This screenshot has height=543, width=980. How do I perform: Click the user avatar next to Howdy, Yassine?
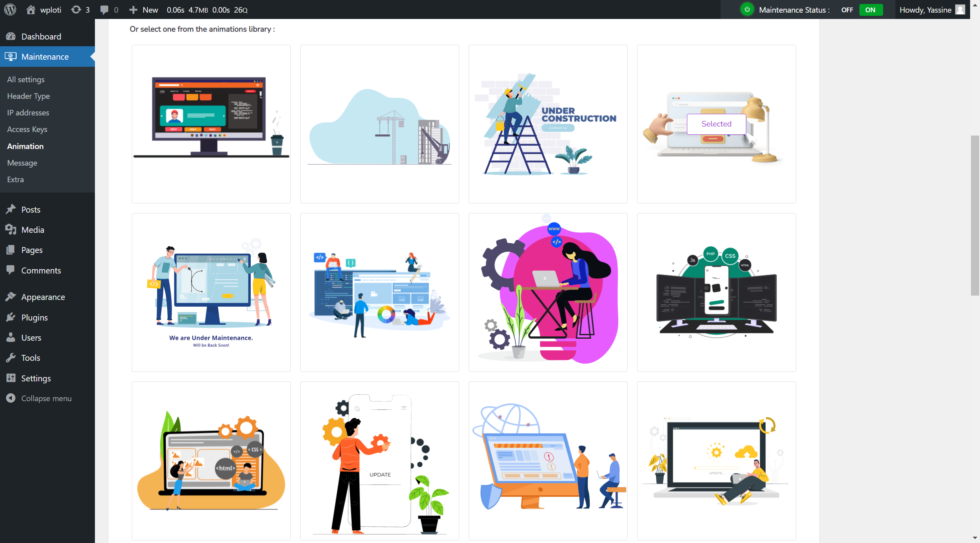point(960,9)
